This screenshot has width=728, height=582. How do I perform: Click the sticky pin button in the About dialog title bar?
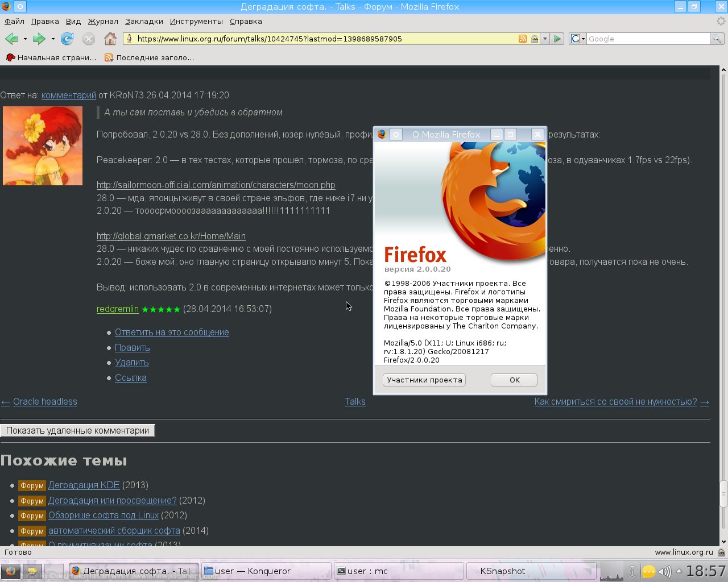[396, 134]
